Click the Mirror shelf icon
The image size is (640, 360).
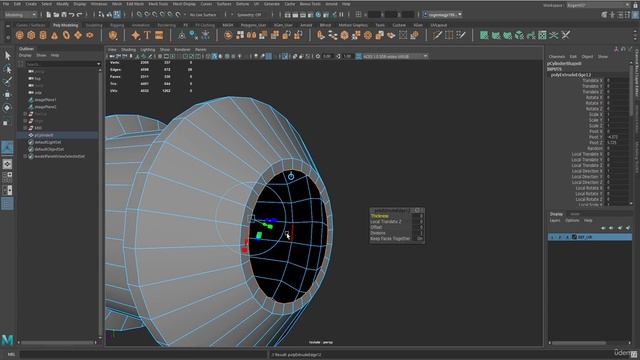(x=251, y=36)
